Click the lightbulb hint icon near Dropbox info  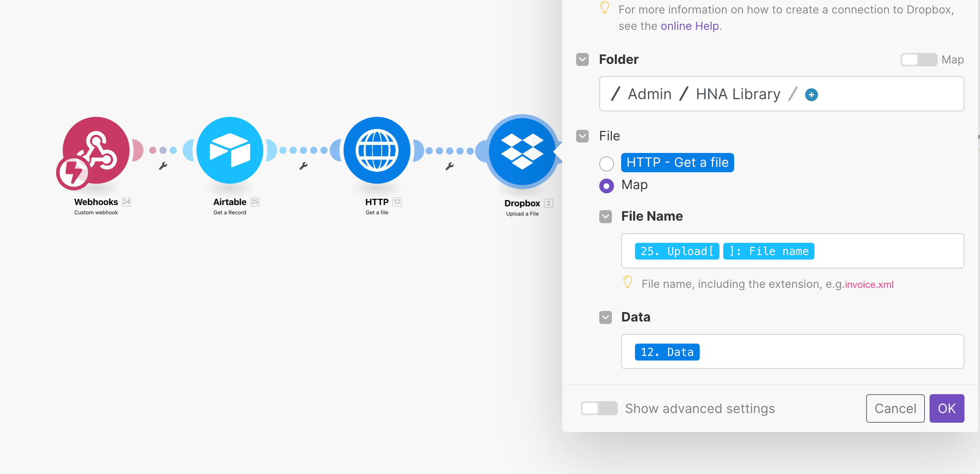click(604, 8)
